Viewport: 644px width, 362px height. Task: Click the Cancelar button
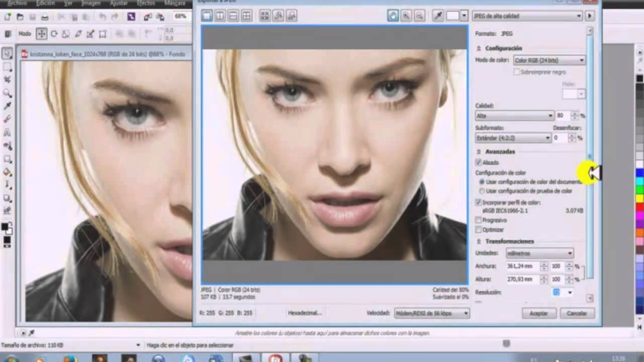tap(577, 313)
